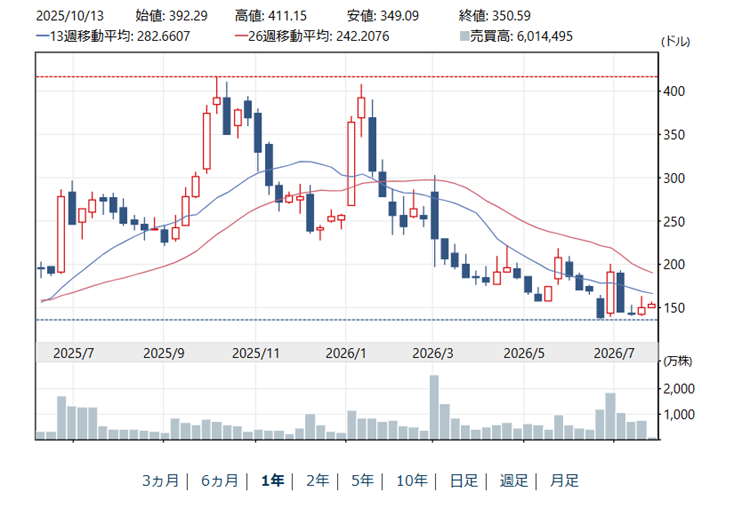This screenshot has width=734, height=516.
Task: Click the tallest volume bar at 2026/3
Action: [x=434, y=407]
